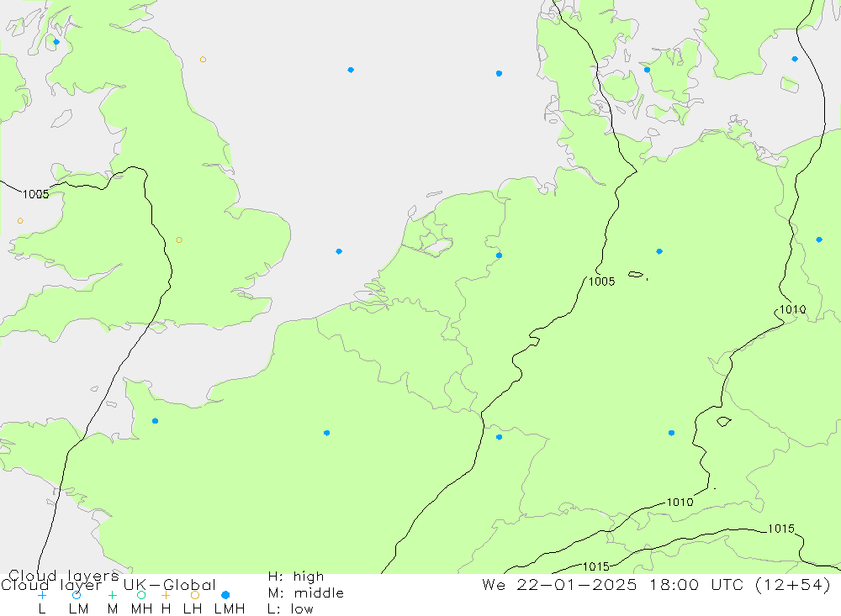The image size is (841, 616).
Task: Click the 'LH' legend label
Action: 192,609
